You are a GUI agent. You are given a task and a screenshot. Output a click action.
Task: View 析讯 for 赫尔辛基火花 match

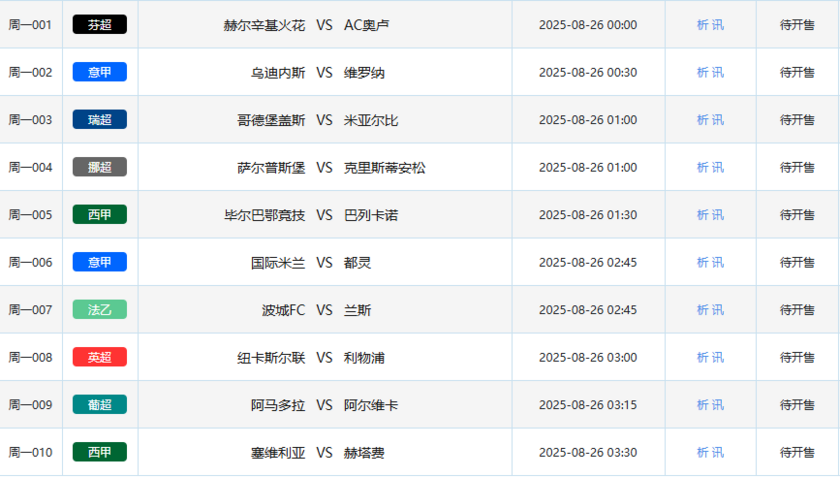click(x=710, y=25)
